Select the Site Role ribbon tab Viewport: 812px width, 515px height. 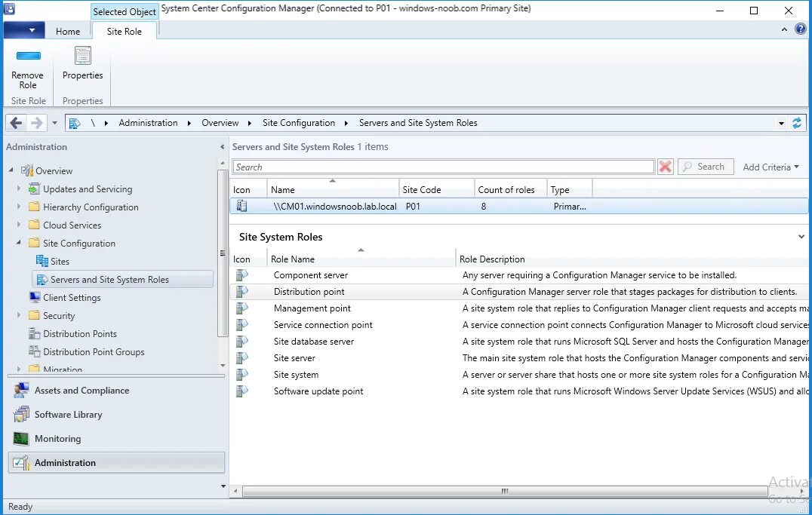[125, 31]
